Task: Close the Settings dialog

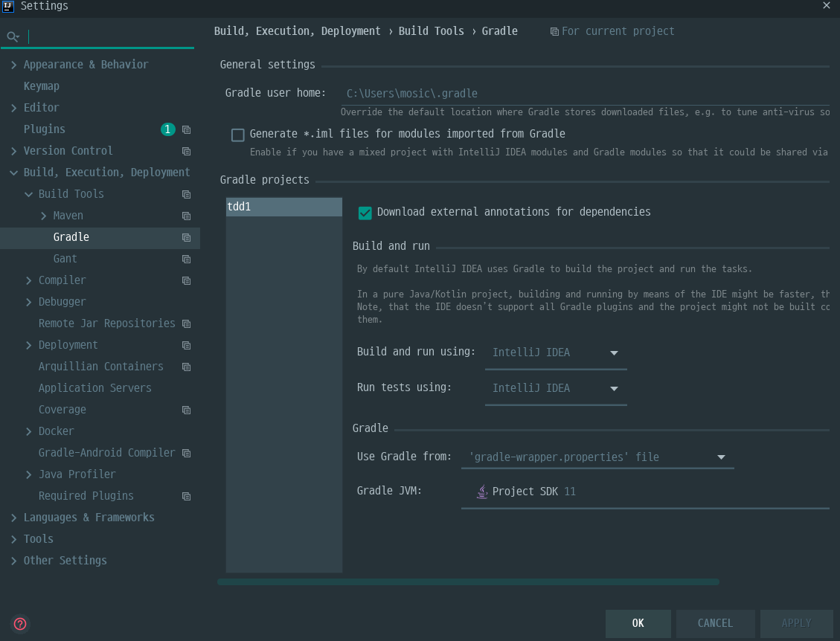Action: 827,5
